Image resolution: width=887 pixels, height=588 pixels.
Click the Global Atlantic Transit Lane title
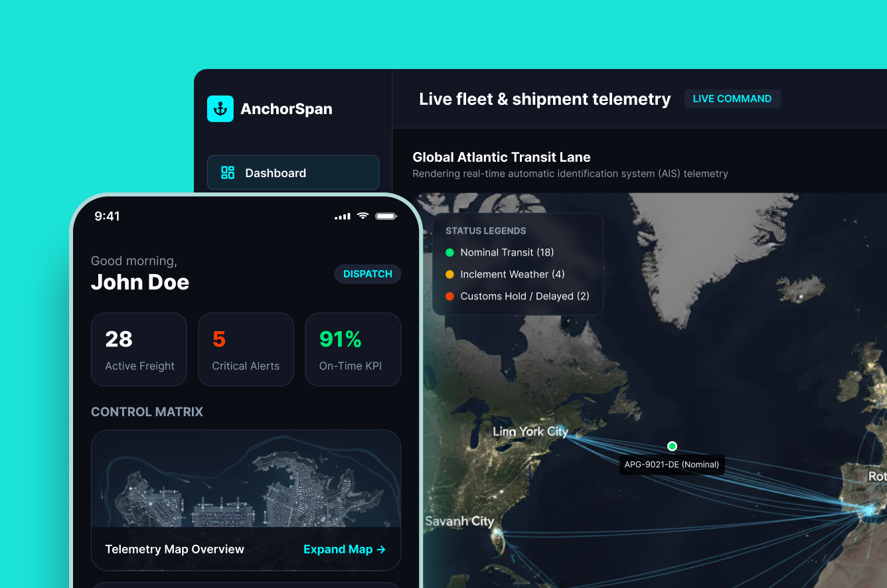(x=502, y=157)
